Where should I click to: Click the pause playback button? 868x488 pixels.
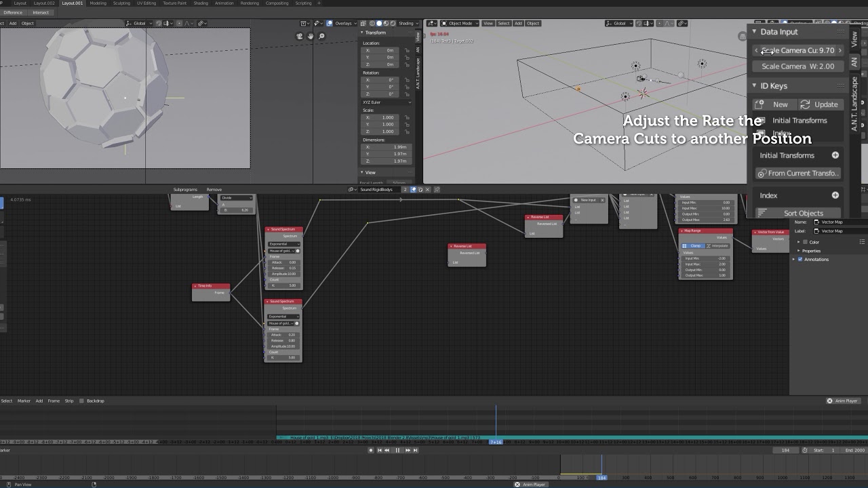397,450
